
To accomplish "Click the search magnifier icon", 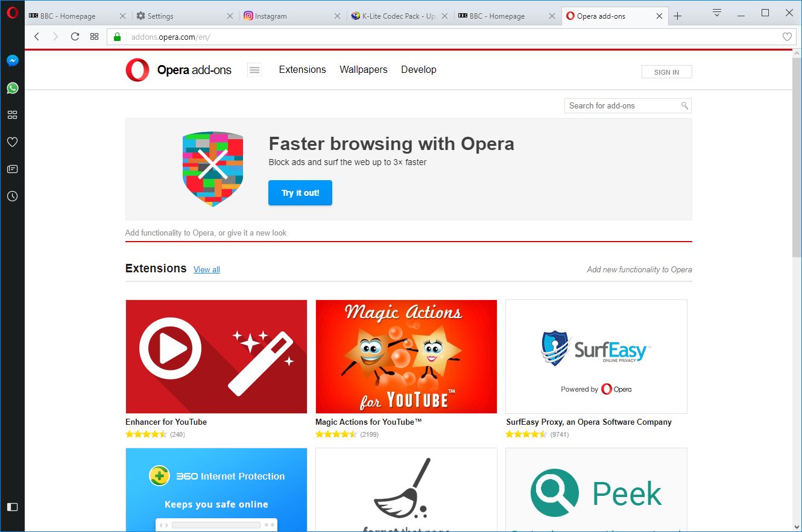I will click(x=684, y=105).
